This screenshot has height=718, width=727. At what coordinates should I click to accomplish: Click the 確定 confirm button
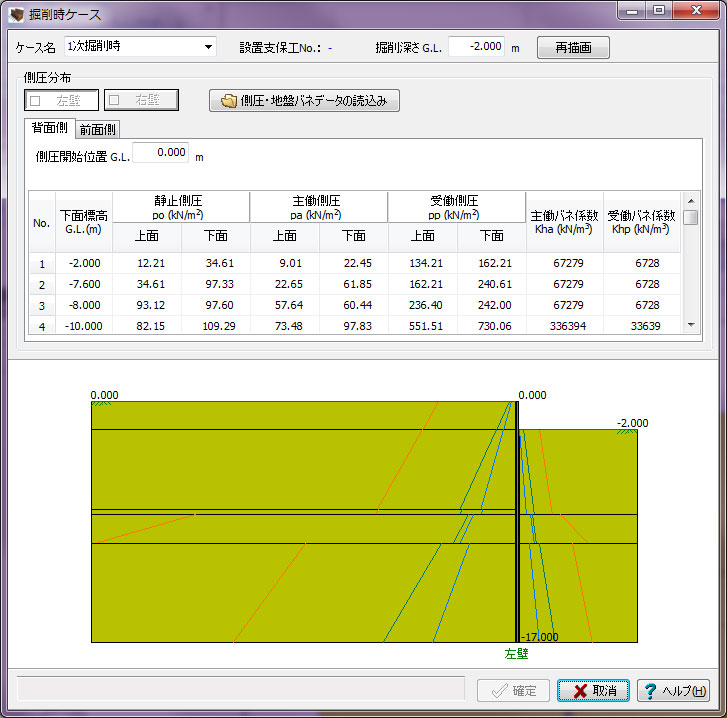513,691
